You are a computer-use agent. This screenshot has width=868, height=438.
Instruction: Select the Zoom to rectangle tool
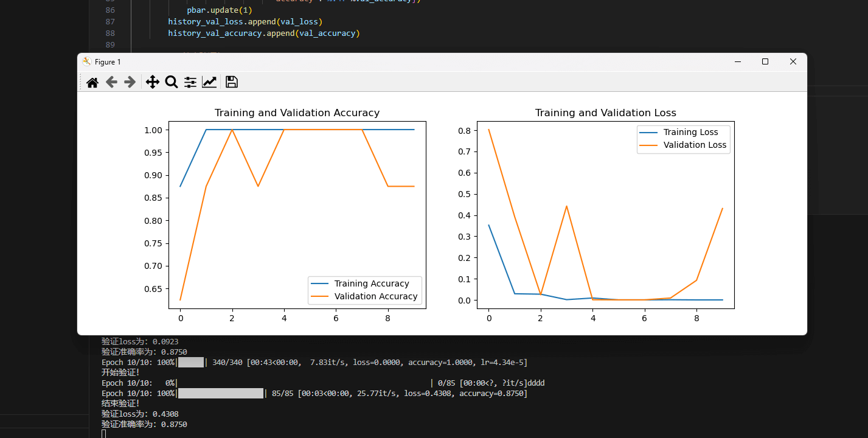click(172, 82)
